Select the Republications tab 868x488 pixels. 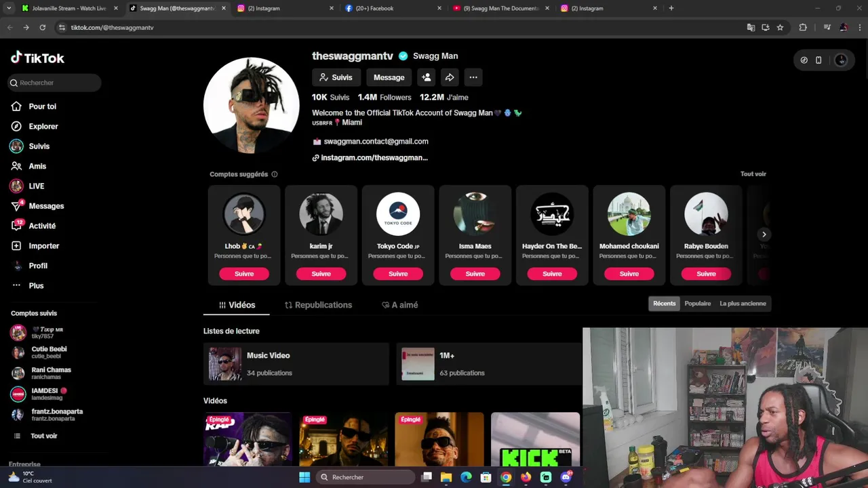click(318, 305)
